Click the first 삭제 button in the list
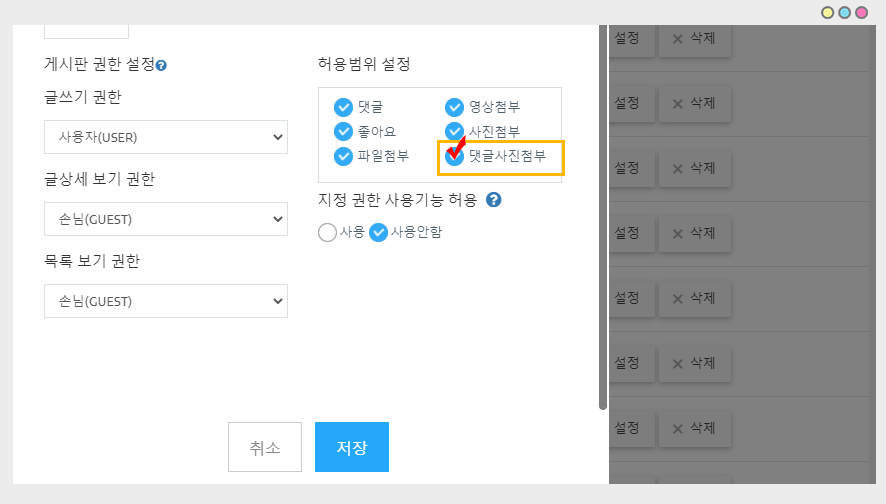Viewport: 886px width, 504px height. pyautogui.click(x=695, y=39)
